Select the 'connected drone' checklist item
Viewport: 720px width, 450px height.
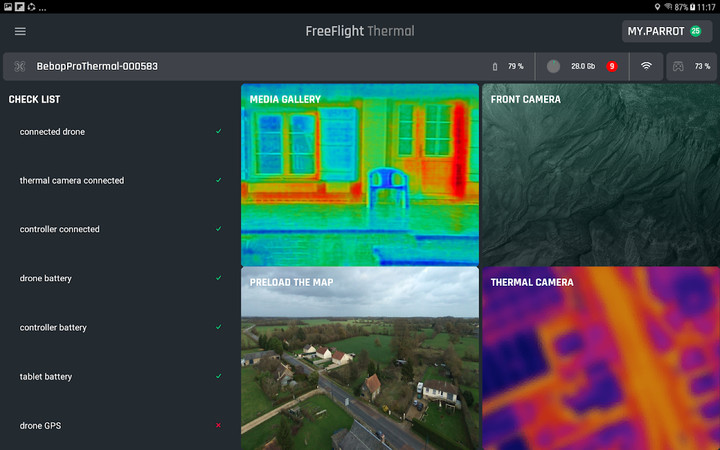(120, 132)
